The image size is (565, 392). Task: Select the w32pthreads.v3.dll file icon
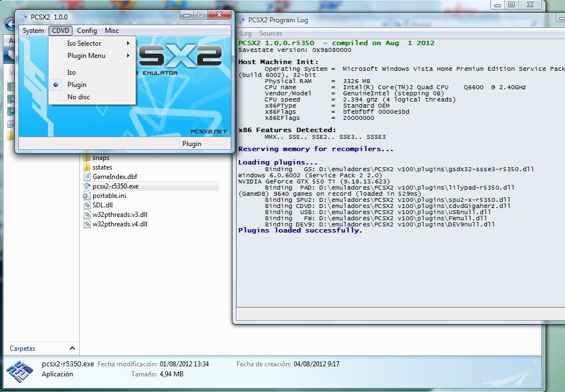coord(87,214)
